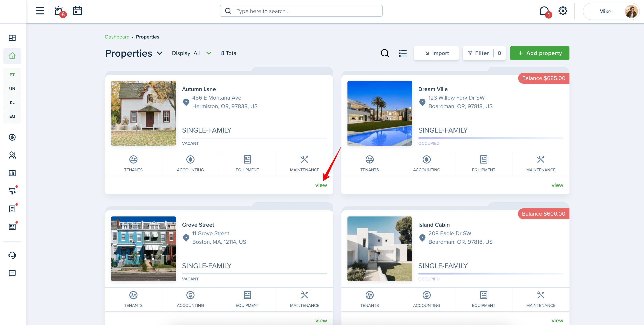This screenshot has height=325, width=644.
Task: Switch to list view icon
Action: click(x=403, y=53)
